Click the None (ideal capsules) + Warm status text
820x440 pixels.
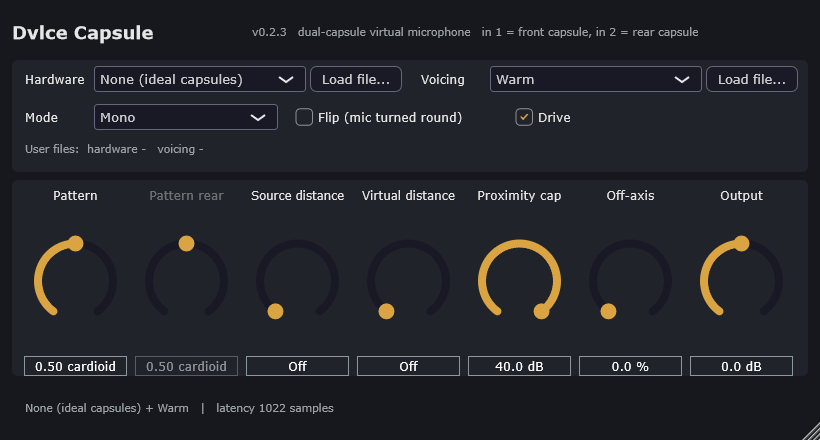107,408
